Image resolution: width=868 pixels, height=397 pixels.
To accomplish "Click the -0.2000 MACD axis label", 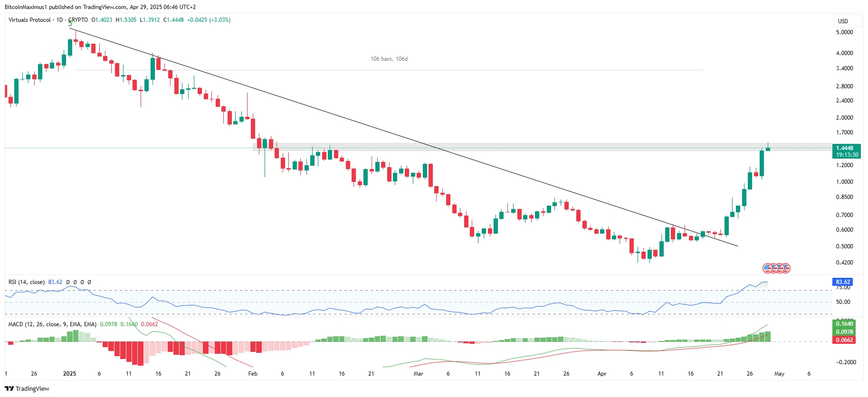I will tap(846, 362).
